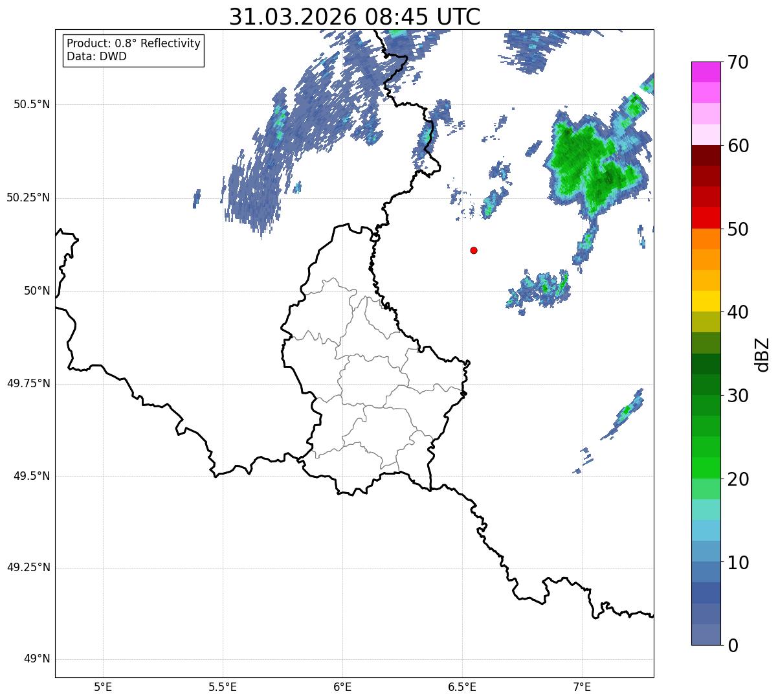Click the 6.5°E longitude label

[x=462, y=686]
